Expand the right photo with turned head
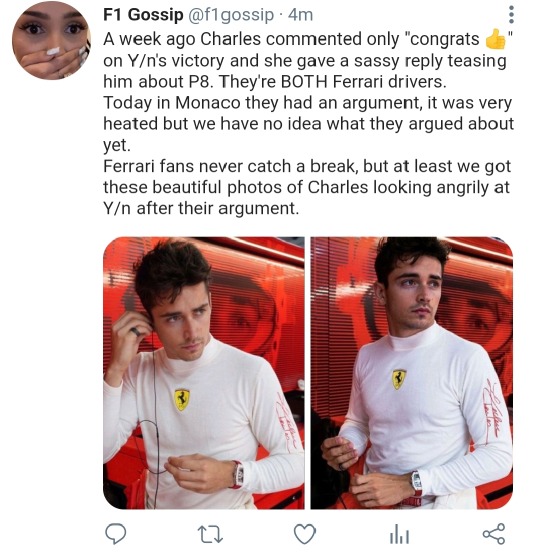 point(412,373)
